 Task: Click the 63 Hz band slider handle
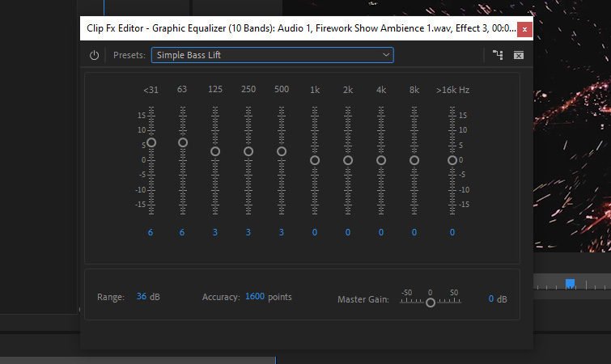tap(183, 142)
